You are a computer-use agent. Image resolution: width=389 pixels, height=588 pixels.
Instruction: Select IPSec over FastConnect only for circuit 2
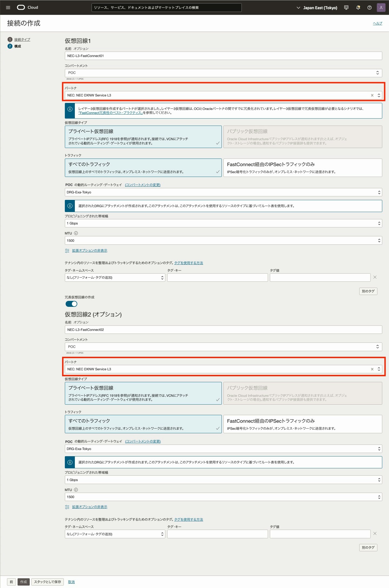(303, 424)
